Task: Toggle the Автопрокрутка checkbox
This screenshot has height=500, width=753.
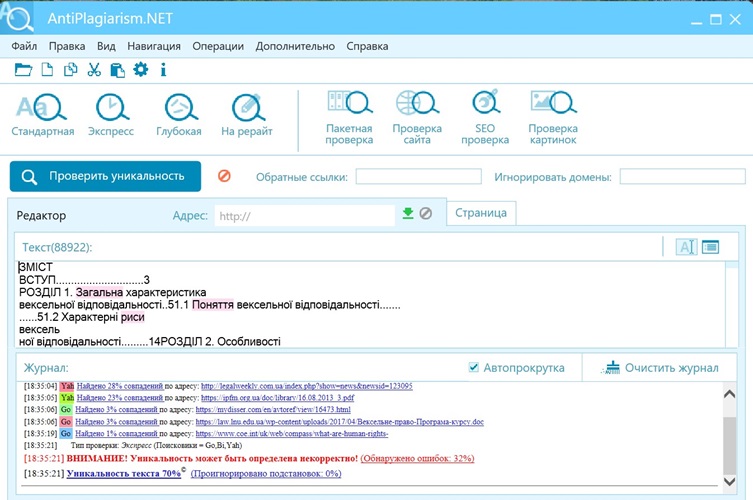Action: (x=474, y=367)
